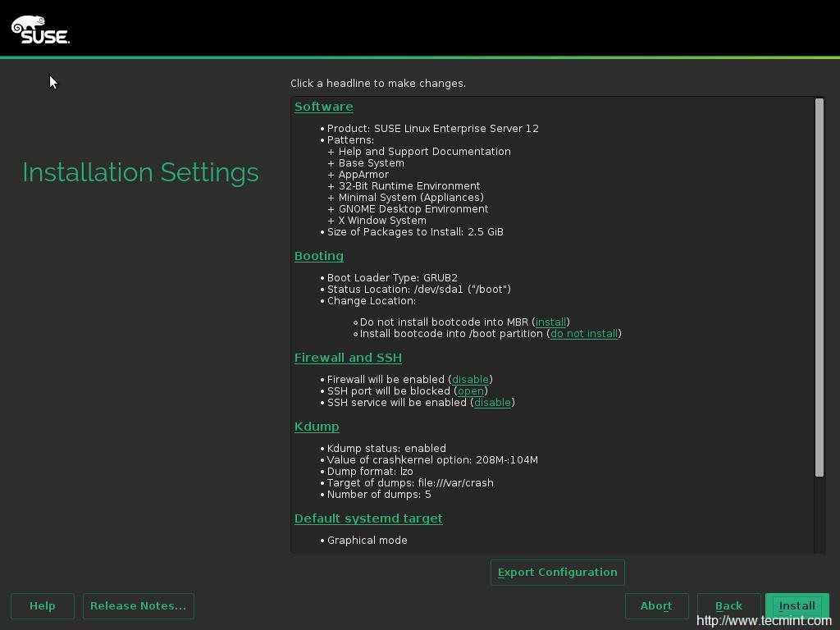Image resolution: width=840 pixels, height=630 pixels.
Task: Click the SUSE logo at top left
Action: tap(40, 30)
